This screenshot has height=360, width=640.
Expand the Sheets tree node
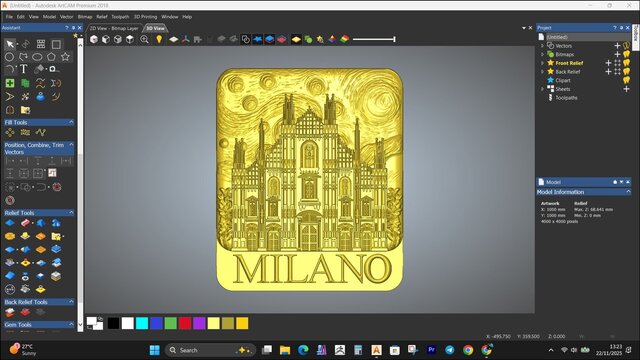(x=542, y=89)
